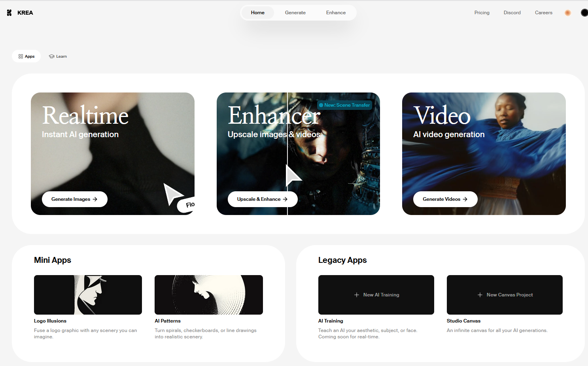Start a New Canvas Project
Image resolution: width=588 pixels, height=366 pixels.
[505, 295]
